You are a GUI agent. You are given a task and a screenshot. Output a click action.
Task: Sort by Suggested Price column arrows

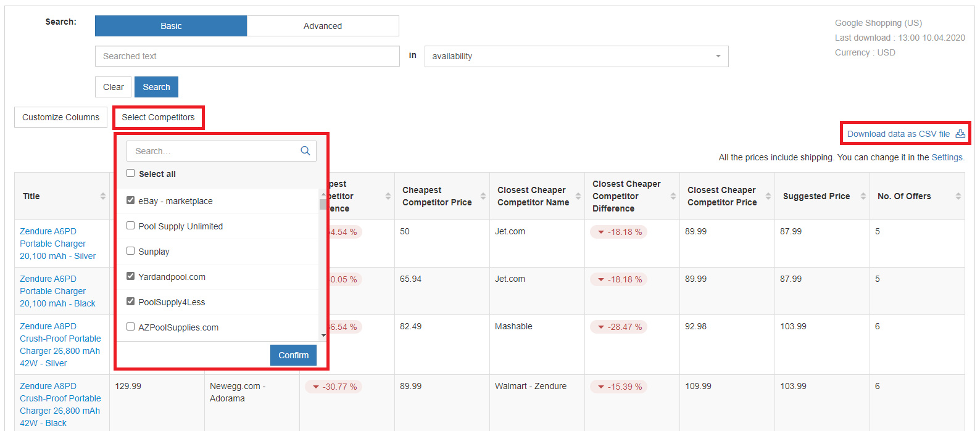pos(863,196)
